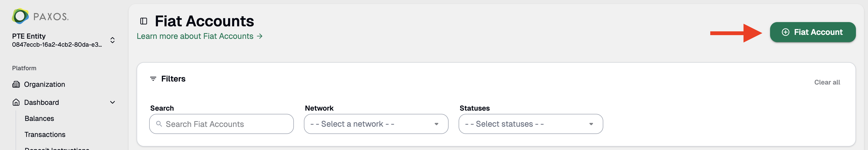This screenshot has width=868, height=150.
Task: Click the arrow icon after Learn more link
Action: tap(260, 36)
